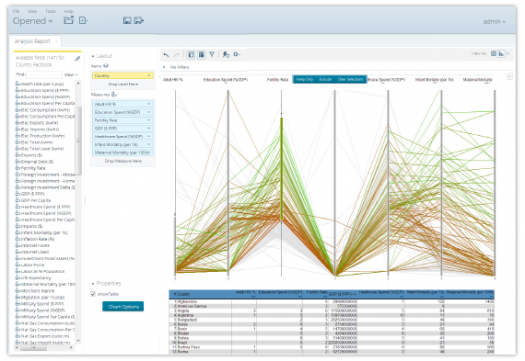
Task: Click the pencil edit icon for available fields
Action: (x=77, y=59)
